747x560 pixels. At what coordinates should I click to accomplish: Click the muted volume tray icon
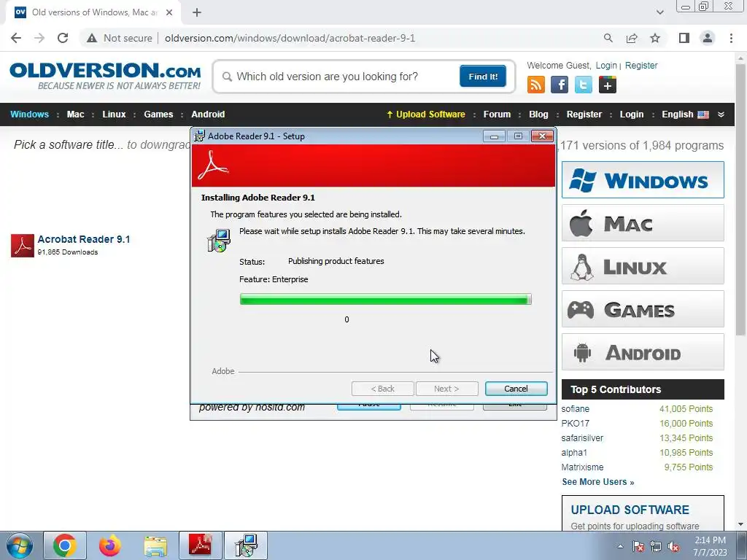pyautogui.click(x=673, y=546)
